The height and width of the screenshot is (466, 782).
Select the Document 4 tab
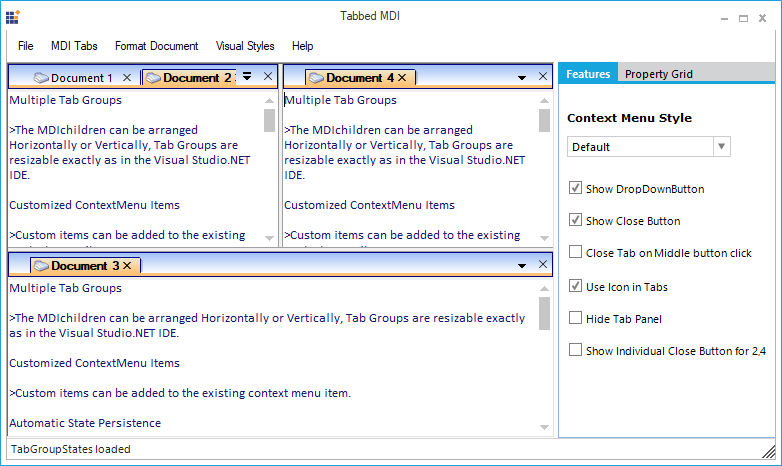click(361, 78)
